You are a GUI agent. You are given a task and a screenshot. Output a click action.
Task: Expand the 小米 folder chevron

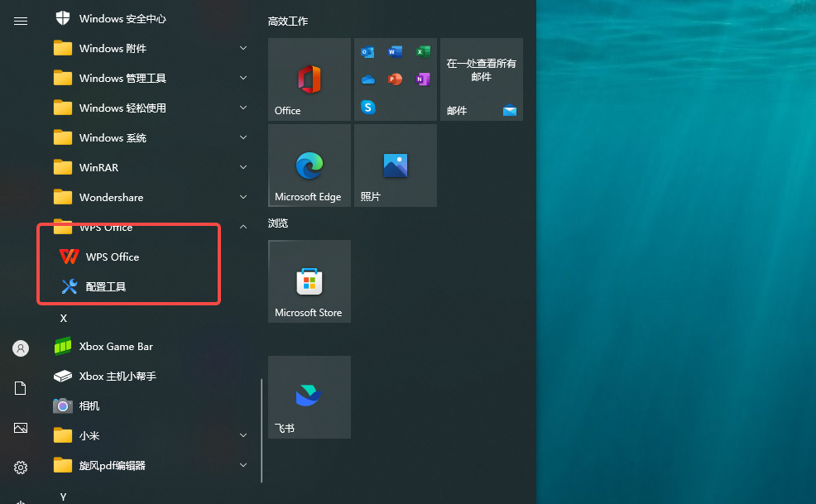click(243, 435)
